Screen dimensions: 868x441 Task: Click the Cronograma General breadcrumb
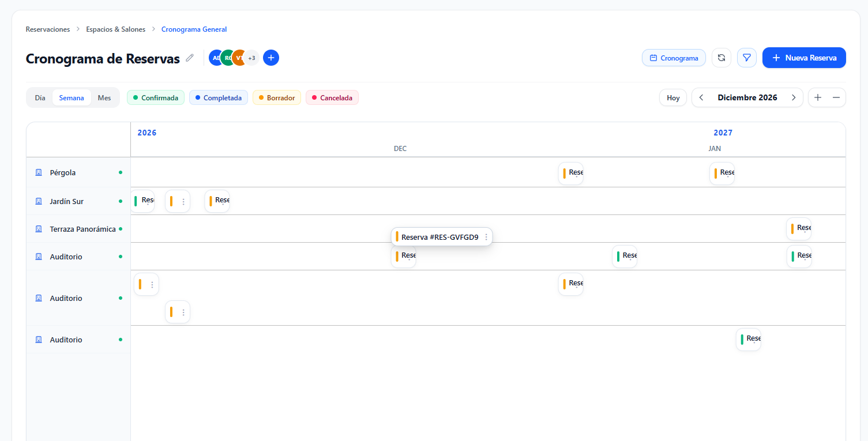point(194,29)
